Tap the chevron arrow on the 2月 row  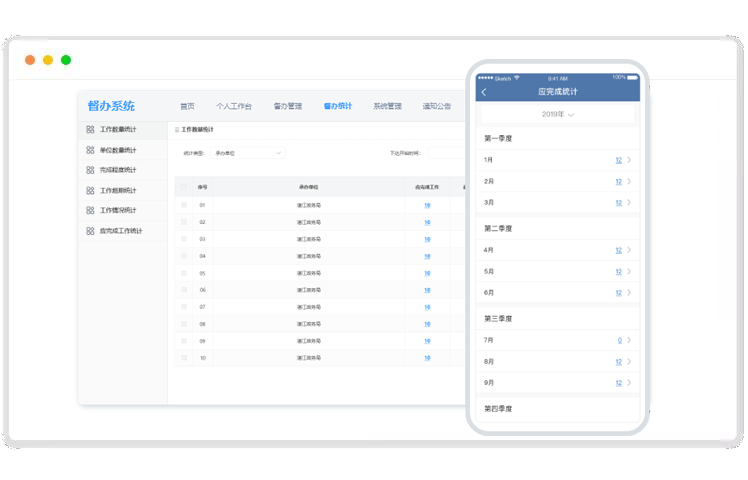coord(629,181)
